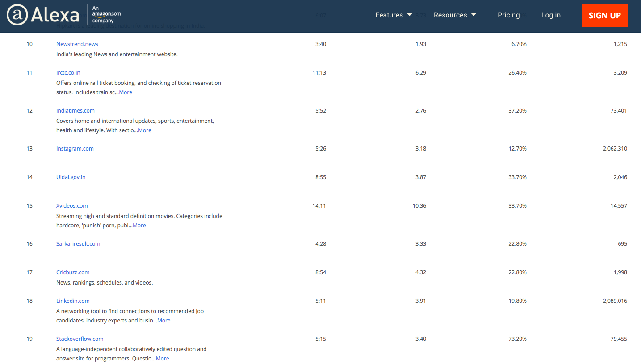Select the 73,401 value for Indiatimes.com
The width and height of the screenshot is (641, 364).
click(618, 110)
